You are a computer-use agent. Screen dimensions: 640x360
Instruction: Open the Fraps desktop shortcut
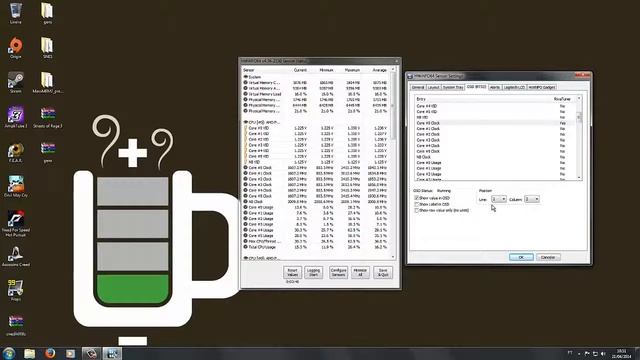[x=16, y=290]
